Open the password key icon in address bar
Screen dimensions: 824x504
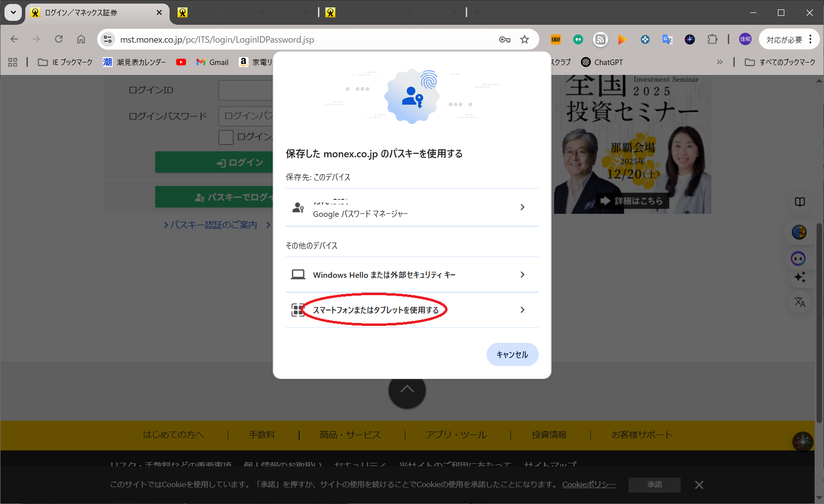(x=505, y=40)
